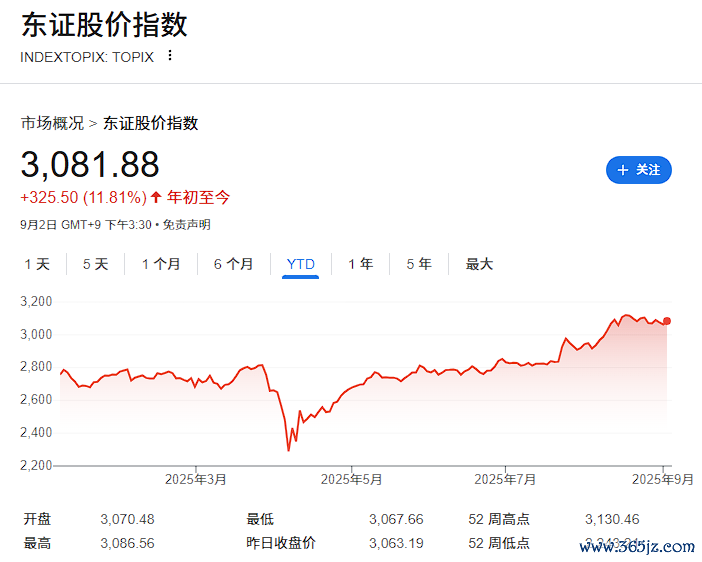
Task: Click the 2,200 y-axis label
Action: point(36,466)
